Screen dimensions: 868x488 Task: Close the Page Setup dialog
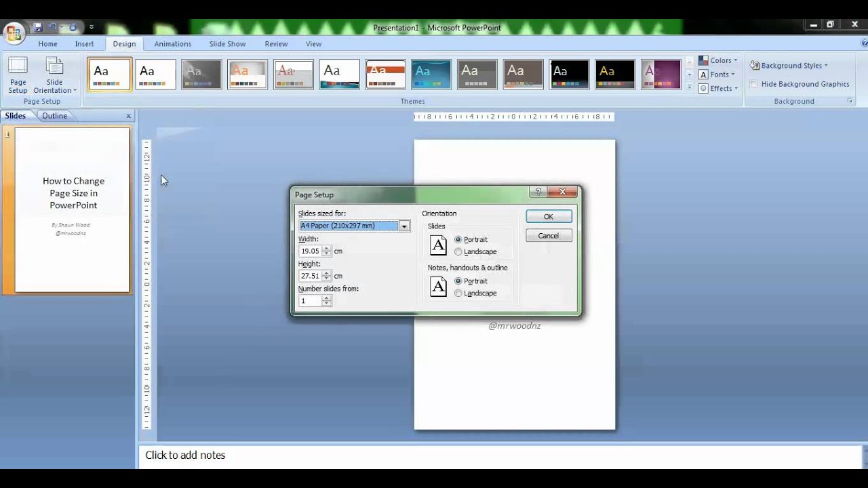(x=562, y=192)
